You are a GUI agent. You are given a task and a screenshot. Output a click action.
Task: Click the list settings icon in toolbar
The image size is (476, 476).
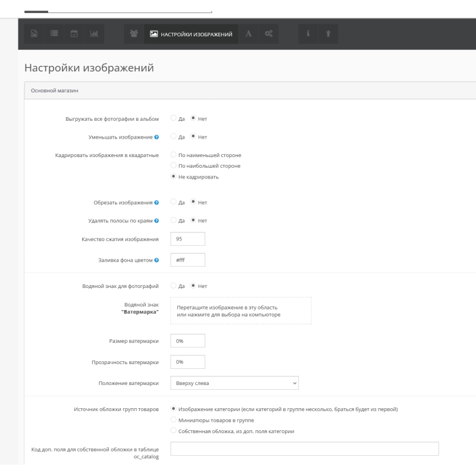tap(54, 34)
